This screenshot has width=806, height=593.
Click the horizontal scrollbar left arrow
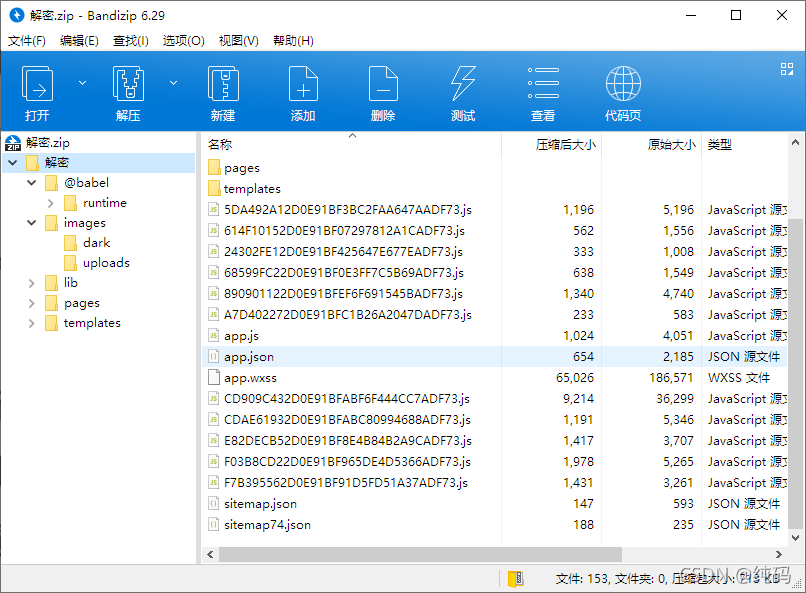tap(210, 554)
